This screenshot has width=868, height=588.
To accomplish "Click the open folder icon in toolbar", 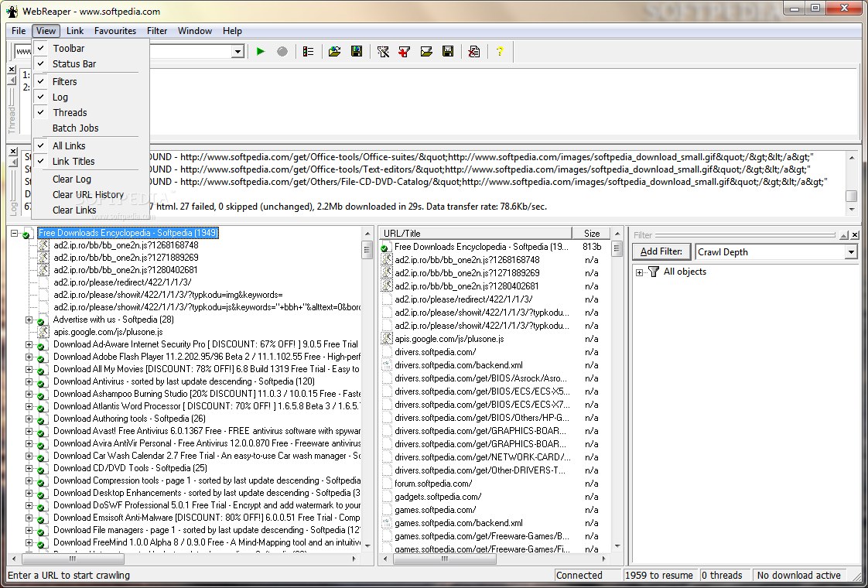I will 334,52.
